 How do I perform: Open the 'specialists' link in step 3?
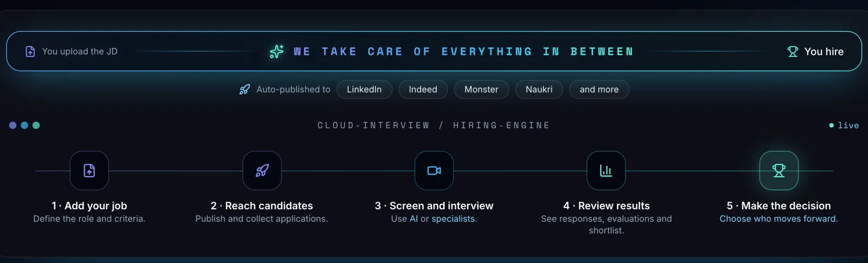pos(453,219)
